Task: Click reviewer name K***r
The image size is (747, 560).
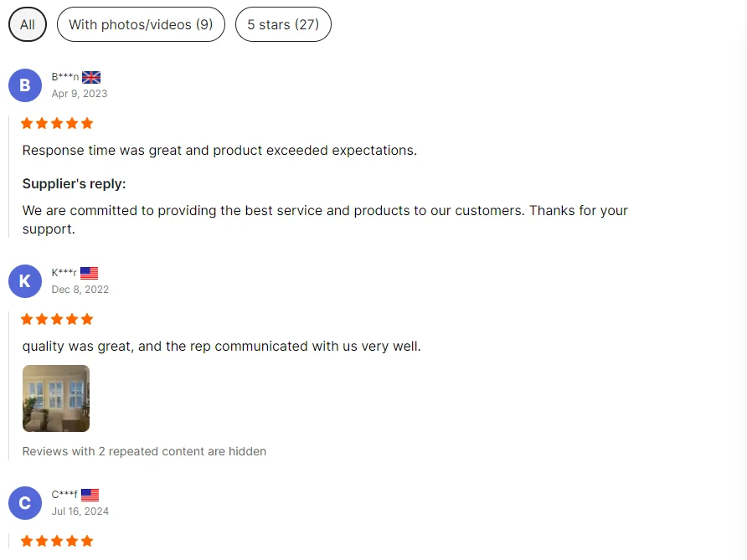Action: 64,273
